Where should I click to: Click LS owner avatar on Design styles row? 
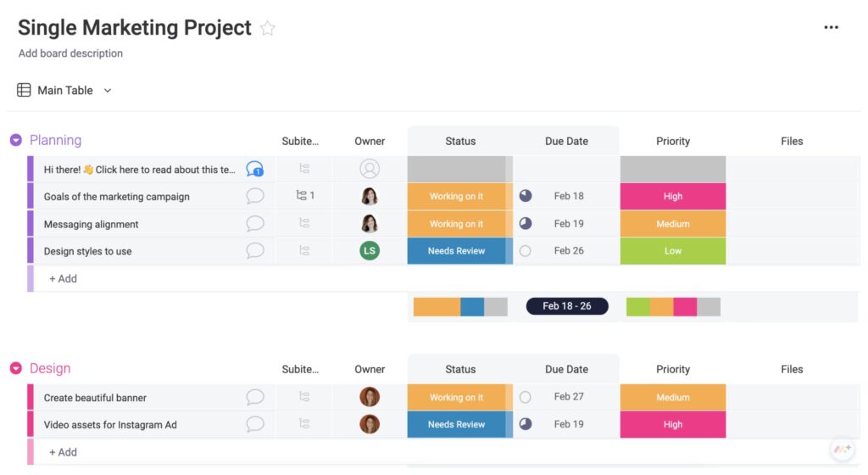(370, 251)
